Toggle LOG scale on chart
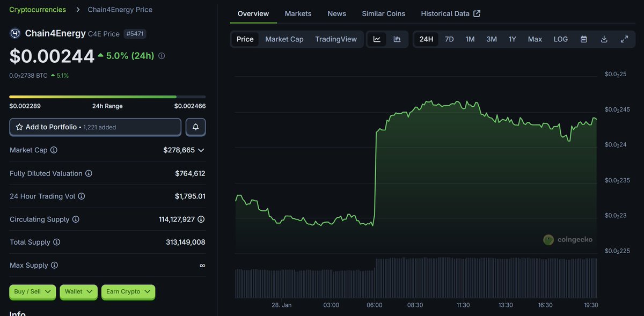Image resolution: width=644 pixels, height=316 pixels. click(x=561, y=39)
